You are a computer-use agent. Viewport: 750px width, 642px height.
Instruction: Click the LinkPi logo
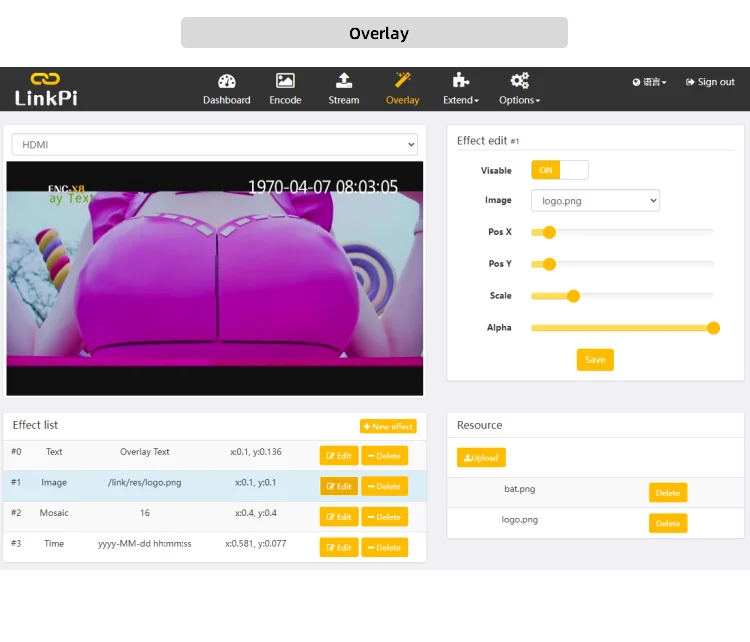click(x=45, y=89)
